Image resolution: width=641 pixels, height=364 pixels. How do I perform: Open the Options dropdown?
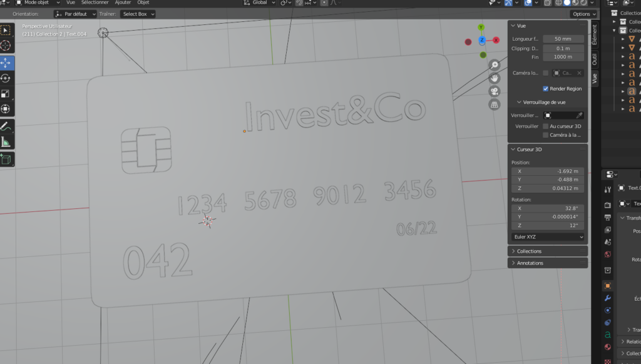[x=584, y=14]
